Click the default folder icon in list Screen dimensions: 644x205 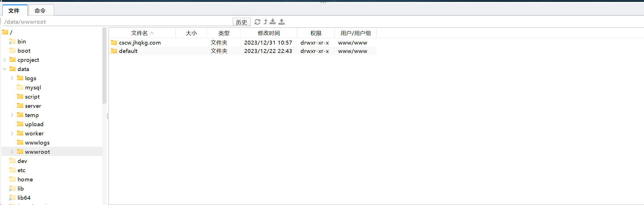(x=114, y=51)
